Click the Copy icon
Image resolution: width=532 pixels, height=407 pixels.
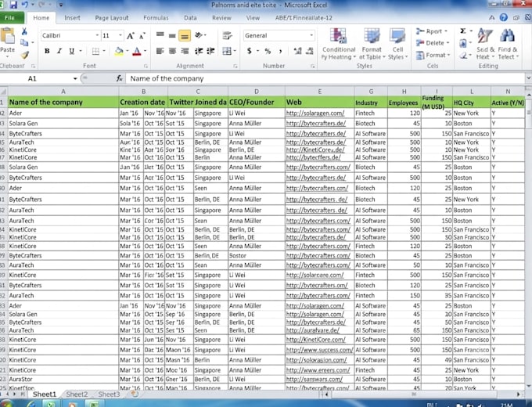(x=24, y=42)
